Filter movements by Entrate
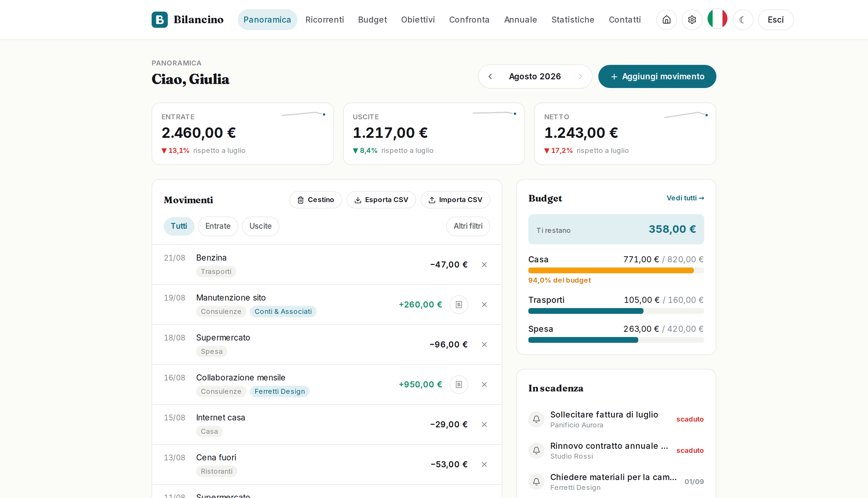The height and width of the screenshot is (498, 868). [218, 226]
